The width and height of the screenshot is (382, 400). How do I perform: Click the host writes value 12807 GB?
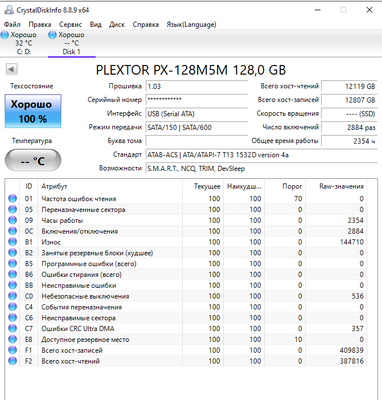click(x=349, y=100)
